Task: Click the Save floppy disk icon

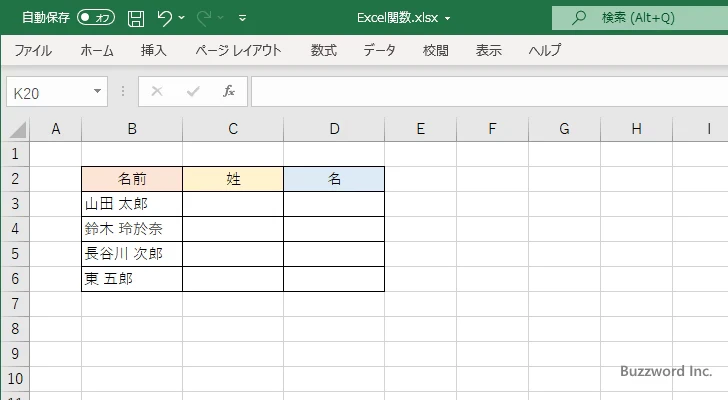Action: pyautogui.click(x=136, y=17)
